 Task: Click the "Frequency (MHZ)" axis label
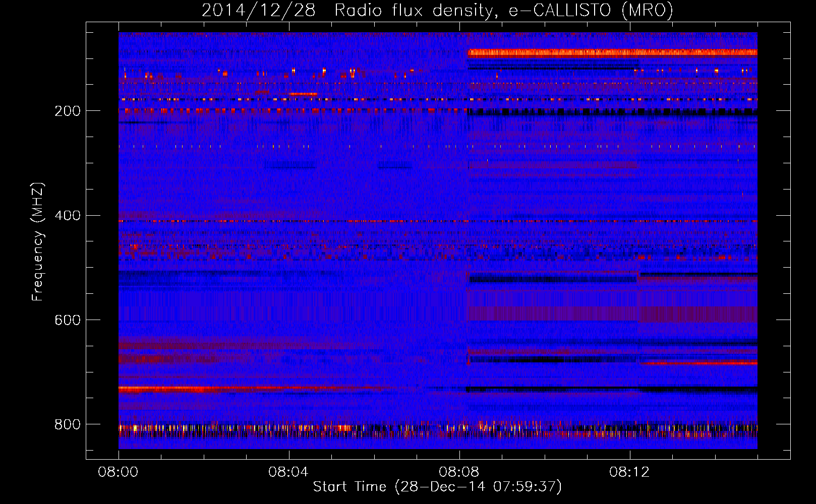(x=37, y=241)
